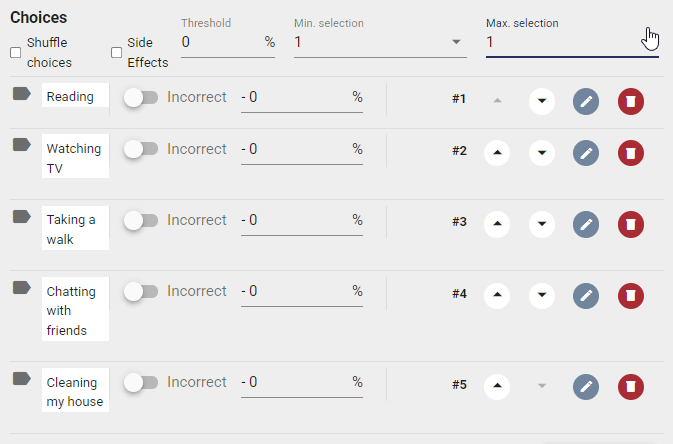Delete the Taking a walk choice
Viewport: 673px width, 444px height.
(x=631, y=224)
